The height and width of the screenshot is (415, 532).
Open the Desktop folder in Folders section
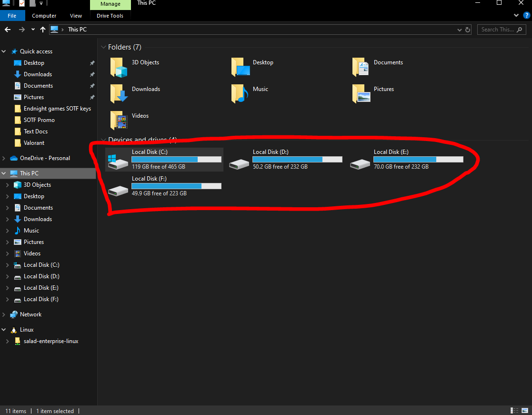click(x=241, y=67)
